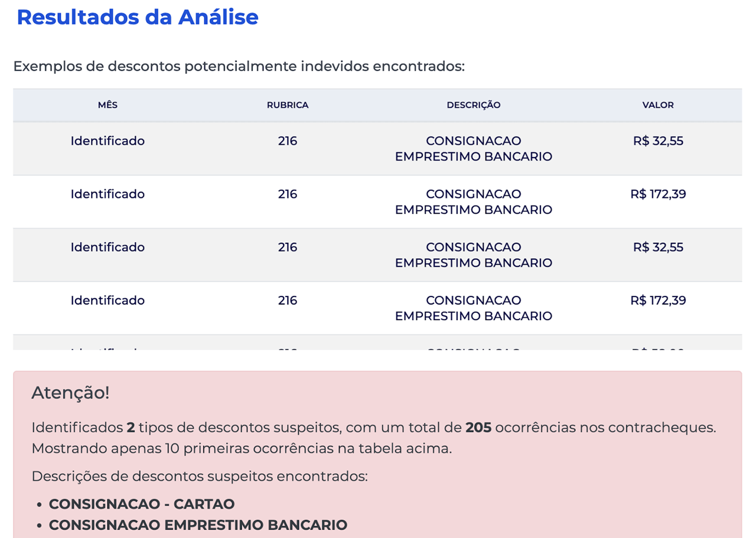Click "Identificado" in the first table row

pos(107,141)
